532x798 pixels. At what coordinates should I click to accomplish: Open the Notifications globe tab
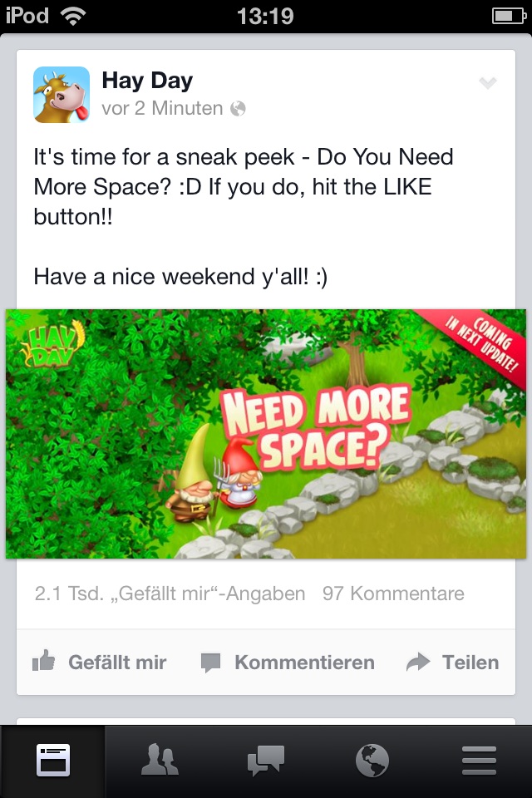point(372,761)
